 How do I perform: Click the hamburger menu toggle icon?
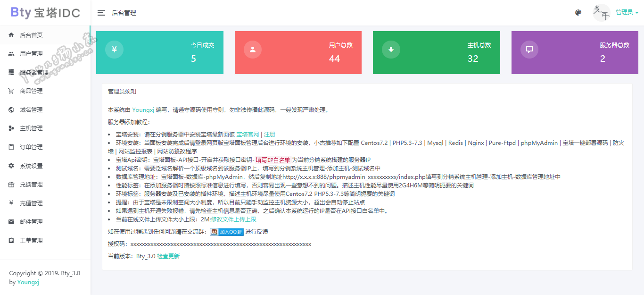click(x=101, y=13)
